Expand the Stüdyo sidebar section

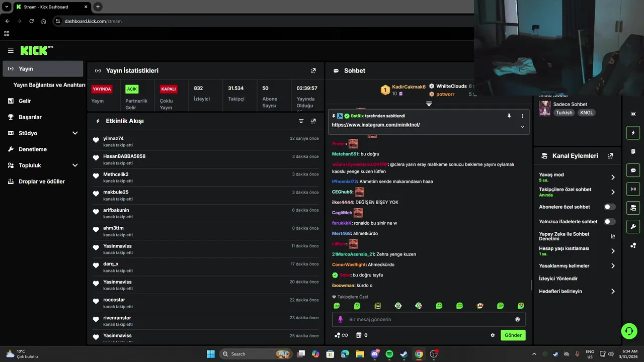tap(75, 133)
